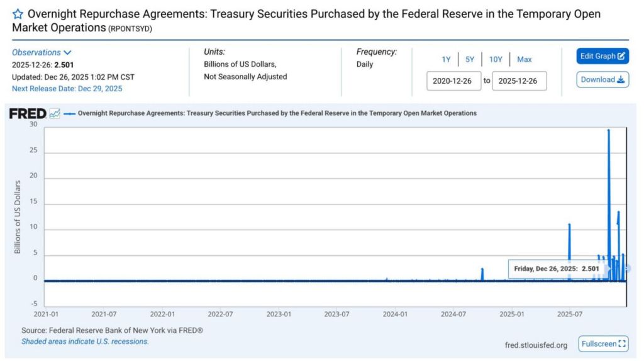Screen dimensions: 644x361
Task: Expand the Observations dropdown chevron
Action: click(x=68, y=53)
